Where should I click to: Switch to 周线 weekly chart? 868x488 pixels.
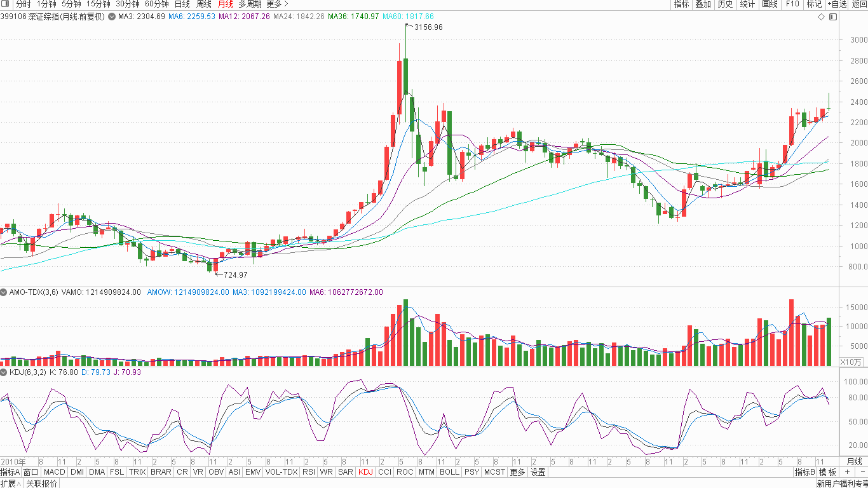204,4
